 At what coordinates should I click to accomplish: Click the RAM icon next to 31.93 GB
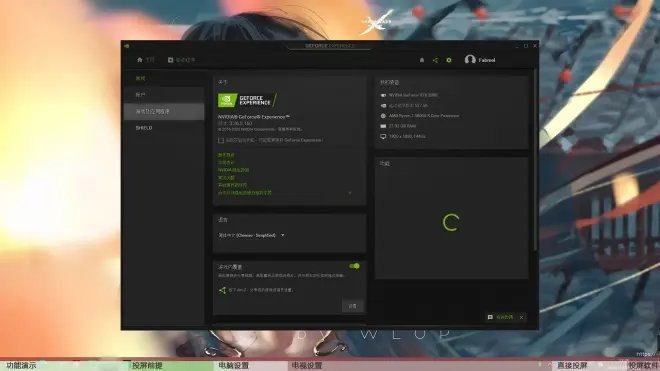pyautogui.click(x=383, y=126)
